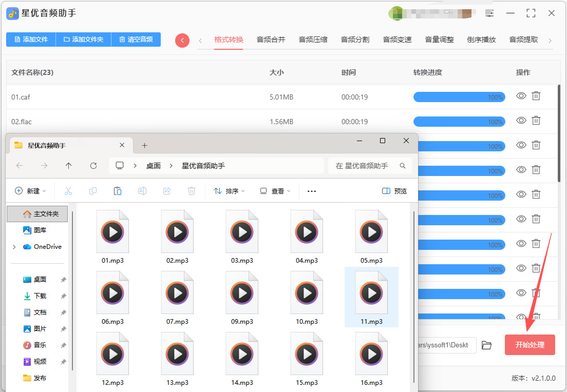The height and width of the screenshot is (392, 567).
Task: Preview 02.flac with its eye icon
Action: coord(521,120)
